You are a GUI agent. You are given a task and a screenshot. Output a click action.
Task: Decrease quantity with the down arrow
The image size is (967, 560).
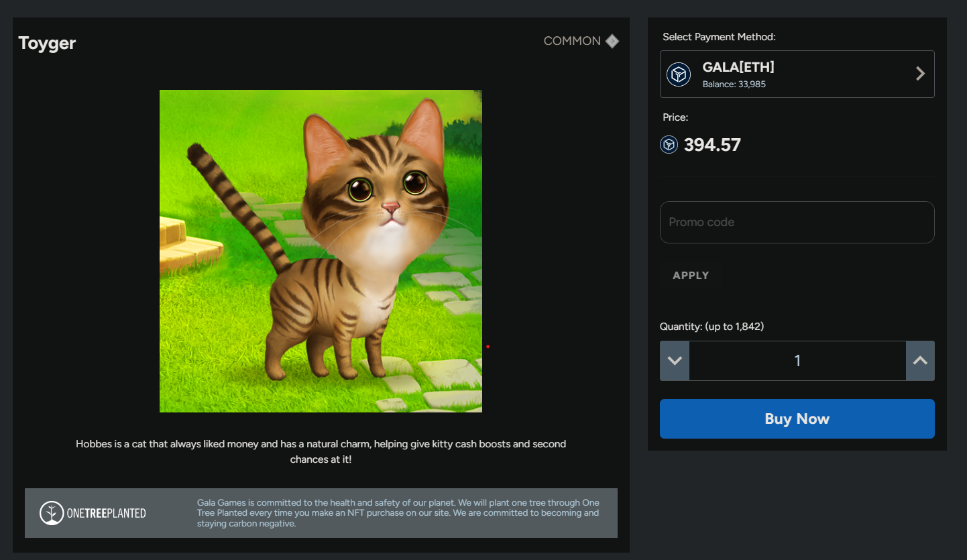[x=675, y=361]
